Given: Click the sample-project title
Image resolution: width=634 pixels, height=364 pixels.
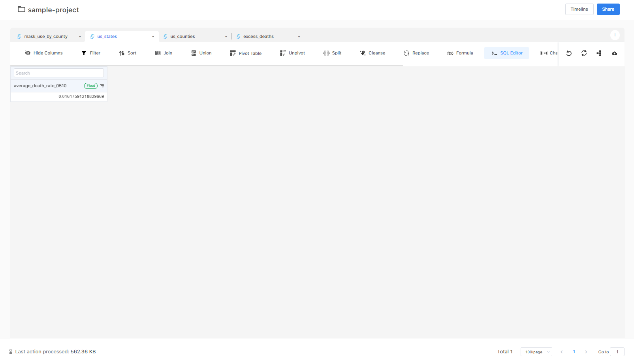Looking at the screenshot, I should click(x=53, y=10).
